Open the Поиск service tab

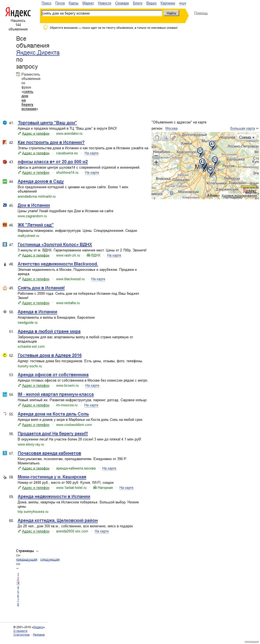[46, 3]
